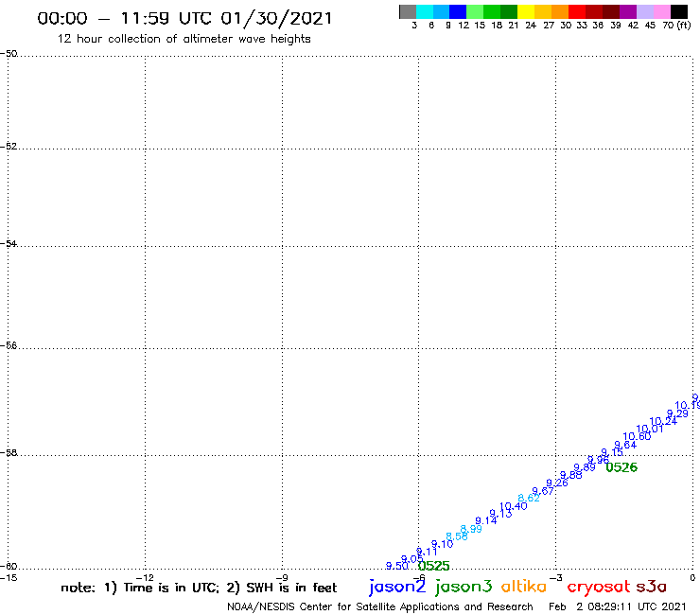Click the "-56" latitude axis label

click(x=9, y=345)
